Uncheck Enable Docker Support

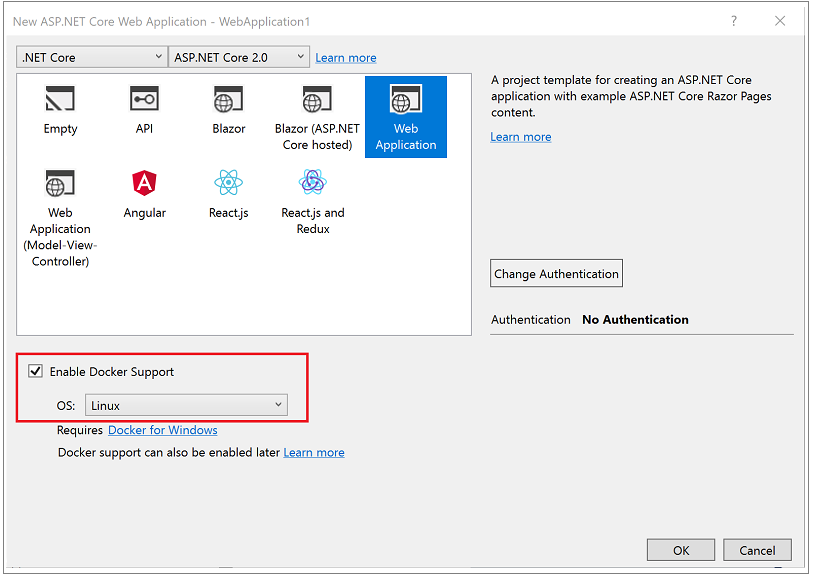pyautogui.click(x=35, y=370)
